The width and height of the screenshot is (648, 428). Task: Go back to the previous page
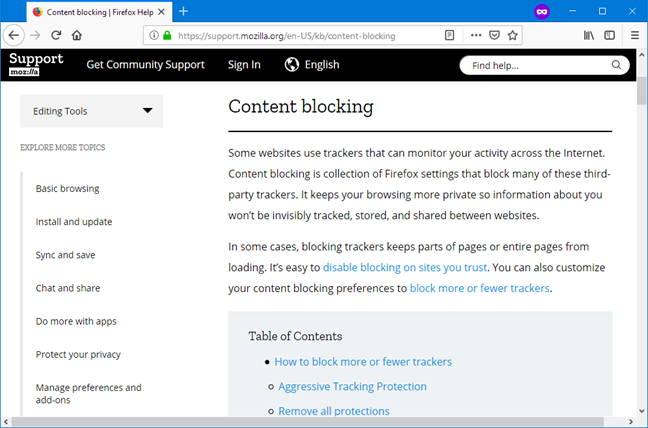coord(14,36)
